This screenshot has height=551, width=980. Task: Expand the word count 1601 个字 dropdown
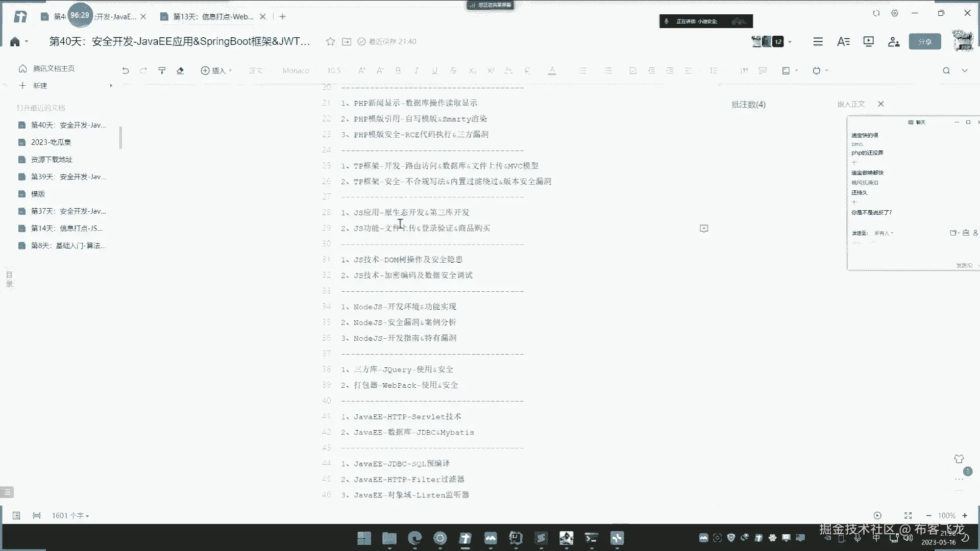click(x=70, y=515)
